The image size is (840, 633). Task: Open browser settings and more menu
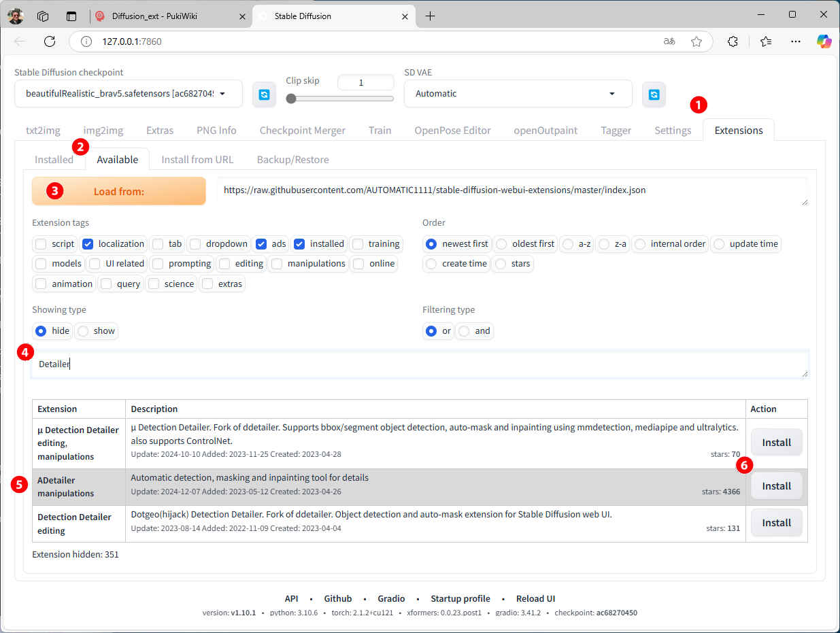click(795, 41)
